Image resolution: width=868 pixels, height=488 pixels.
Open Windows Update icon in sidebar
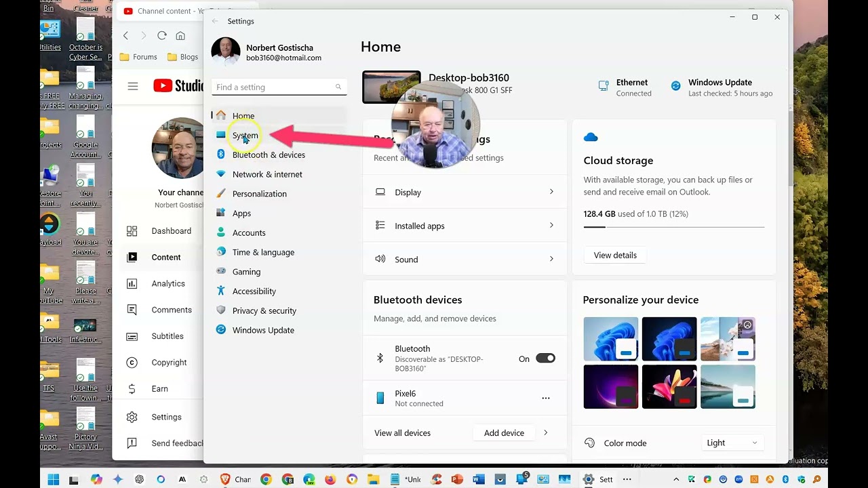221,330
